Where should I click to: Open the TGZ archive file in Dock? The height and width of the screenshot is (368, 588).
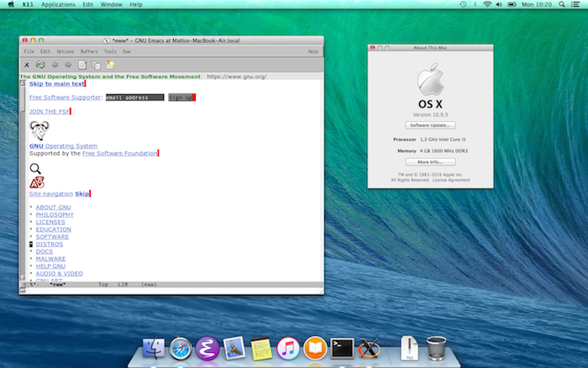[409, 349]
